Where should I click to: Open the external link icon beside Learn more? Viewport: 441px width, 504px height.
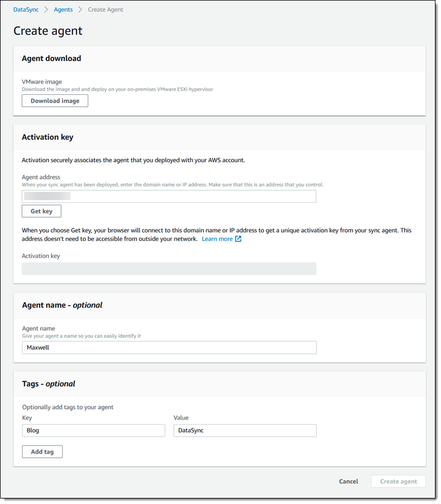click(x=238, y=239)
